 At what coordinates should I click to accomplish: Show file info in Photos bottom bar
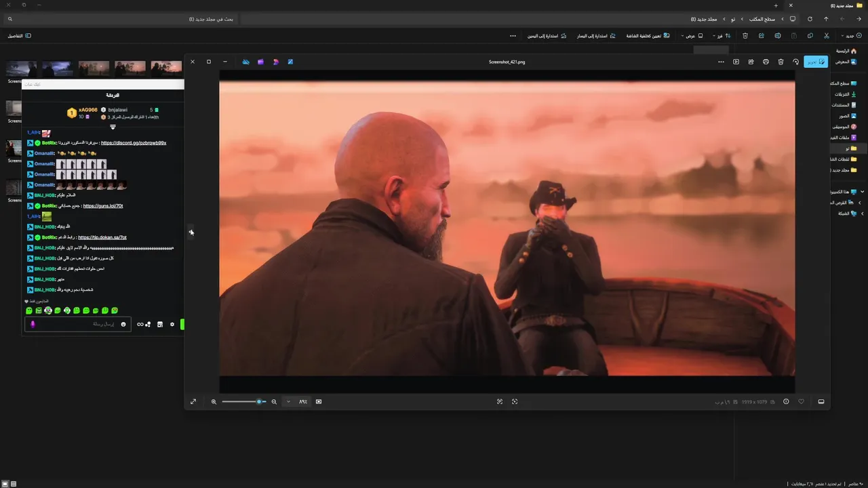(786, 402)
